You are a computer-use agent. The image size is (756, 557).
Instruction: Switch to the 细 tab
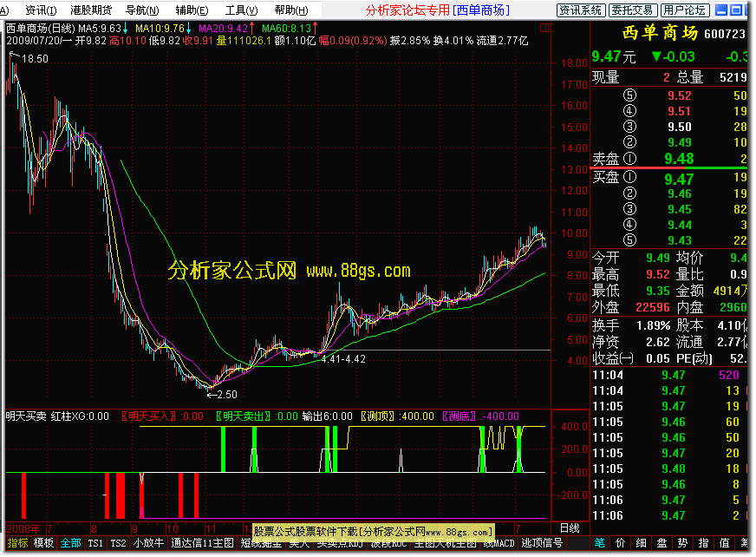point(641,543)
